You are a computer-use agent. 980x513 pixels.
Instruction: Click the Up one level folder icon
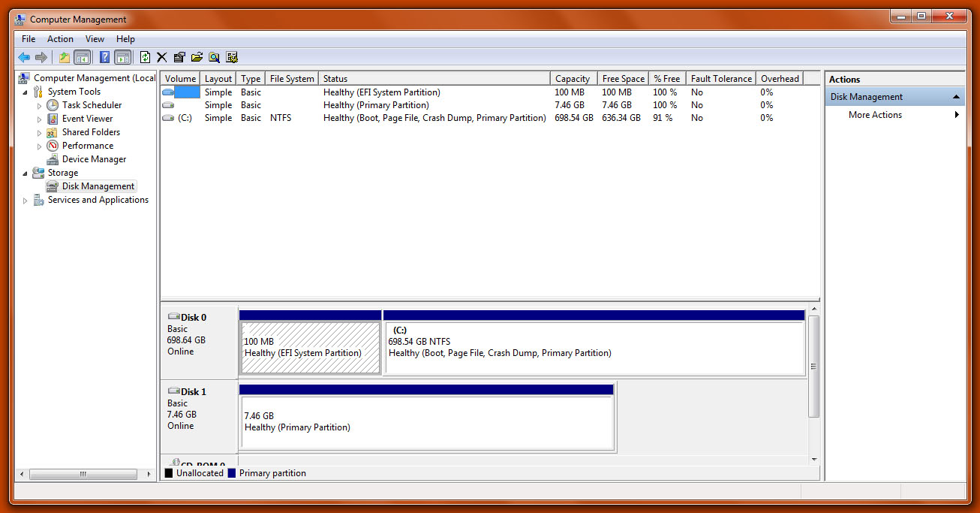coord(65,57)
